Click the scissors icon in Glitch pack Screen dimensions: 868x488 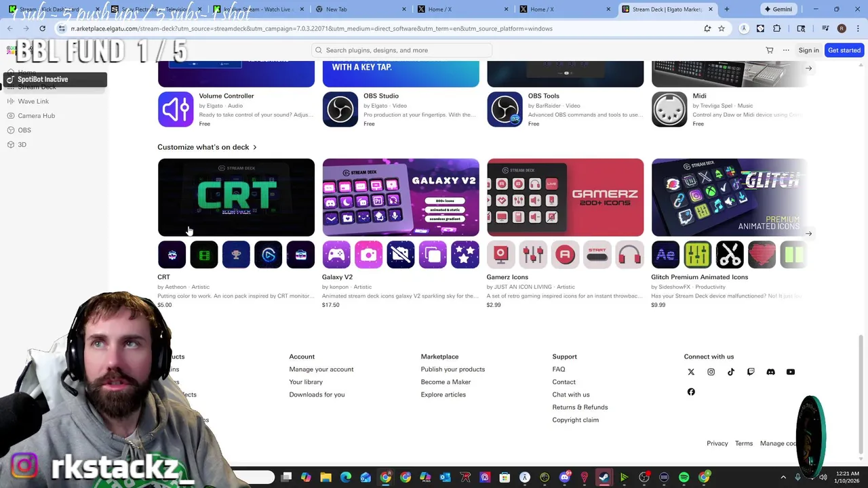click(730, 255)
